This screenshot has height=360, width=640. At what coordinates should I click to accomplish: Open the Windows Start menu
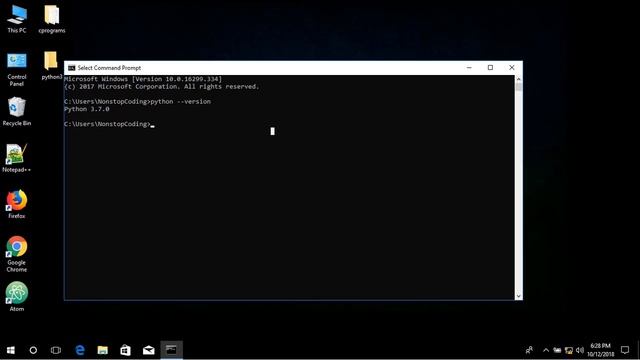pyautogui.click(x=11, y=350)
